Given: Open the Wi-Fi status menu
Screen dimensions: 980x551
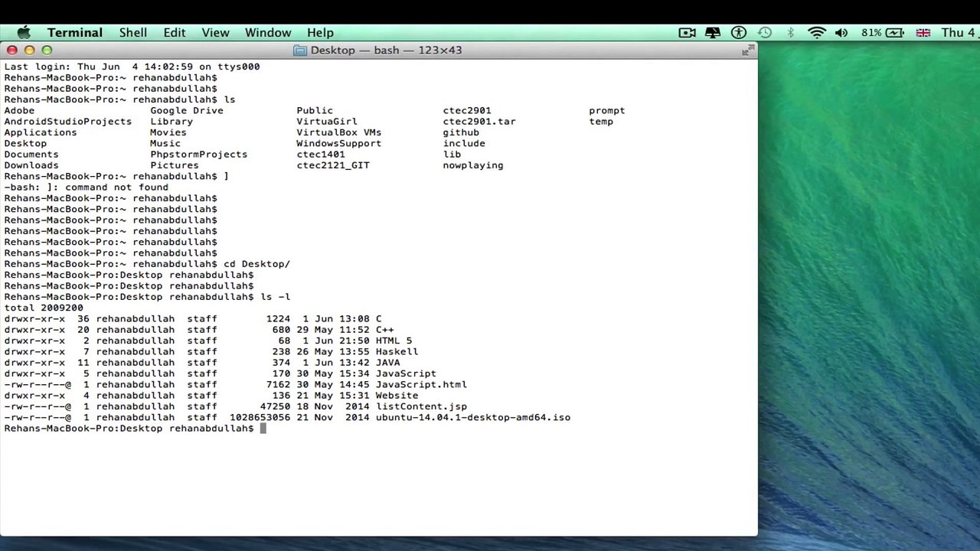Looking at the screenshot, I should [817, 33].
